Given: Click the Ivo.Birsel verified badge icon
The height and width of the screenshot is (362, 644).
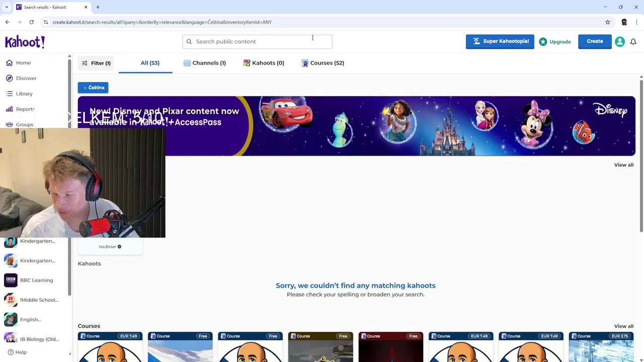Looking at the screenshot, I should coord(119,246).
